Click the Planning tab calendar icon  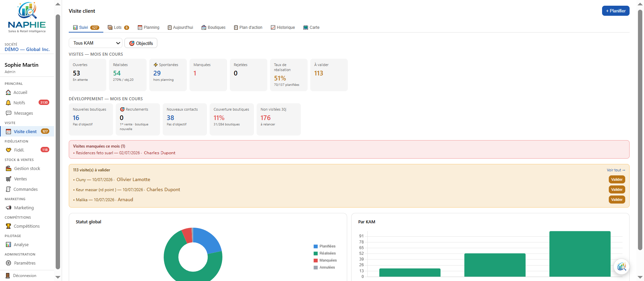pyautogui.click(x=140, y=27)
